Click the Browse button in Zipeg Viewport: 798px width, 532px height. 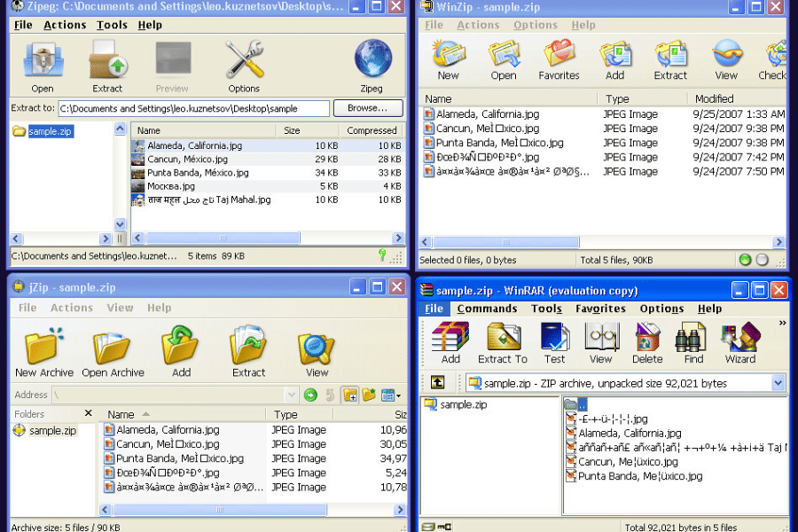367,107
